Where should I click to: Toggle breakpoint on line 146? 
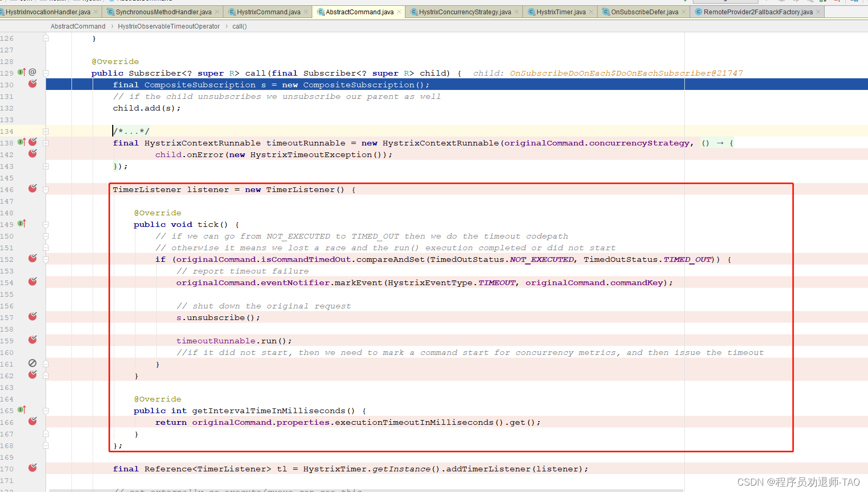33,189
